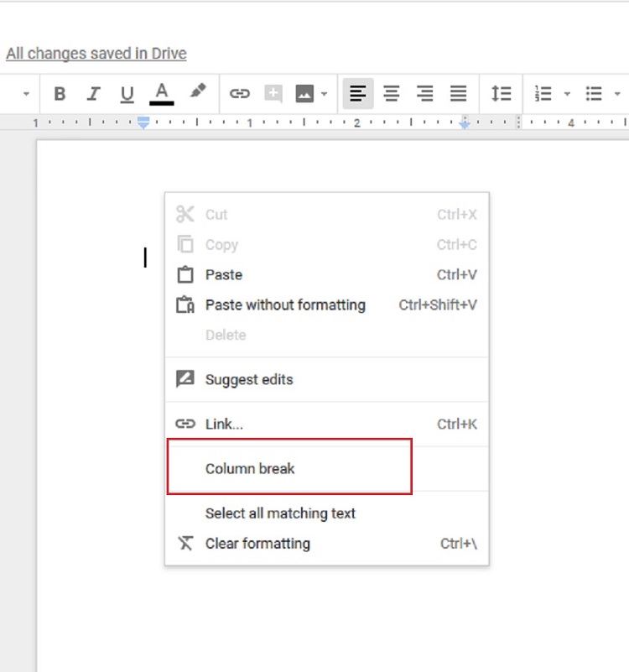This screenshot has width=629, height=672.
Task: Toggle underline formatting in toolbar
Action: coord(127,94)
